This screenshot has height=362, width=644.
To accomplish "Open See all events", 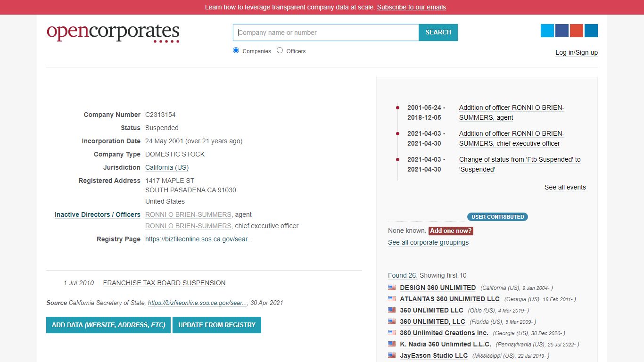I will coord(565,187).
